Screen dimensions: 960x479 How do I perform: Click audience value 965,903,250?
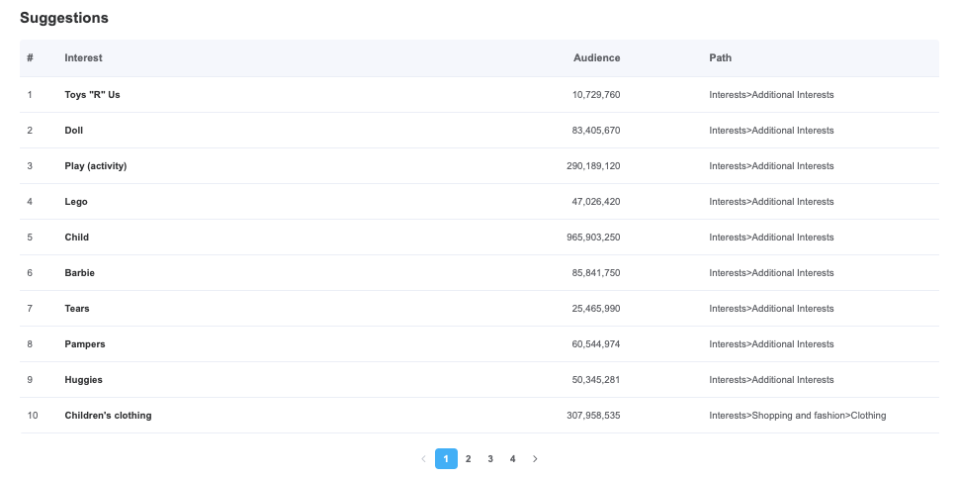pos(593,237)
